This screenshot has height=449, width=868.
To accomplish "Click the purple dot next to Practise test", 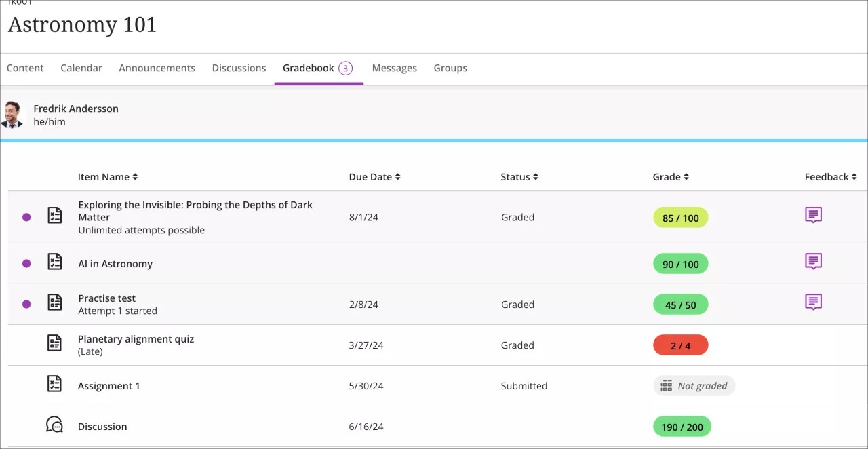I will pyautogui.click(x=26, y=304).
